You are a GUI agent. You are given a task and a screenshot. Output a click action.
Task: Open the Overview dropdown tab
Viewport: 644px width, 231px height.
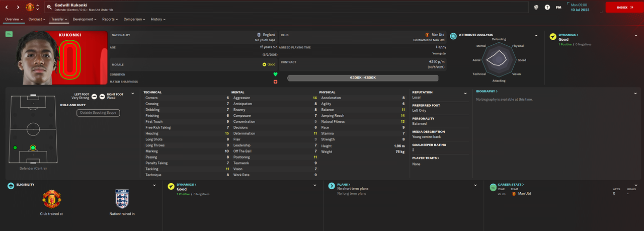click(14, 19)
